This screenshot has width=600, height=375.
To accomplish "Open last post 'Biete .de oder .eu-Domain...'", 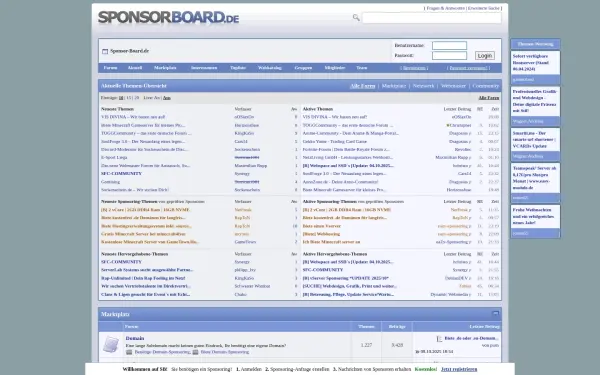I will [x=471, y=339].
